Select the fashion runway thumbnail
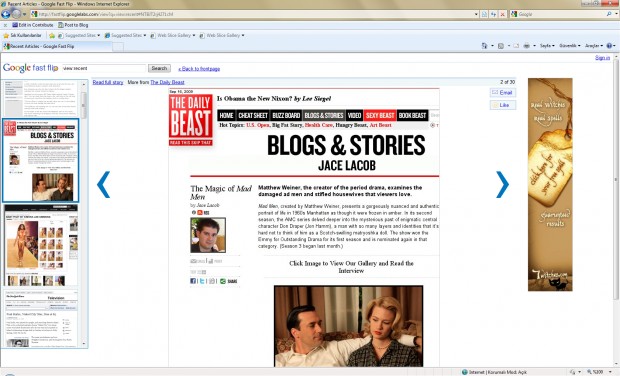This screenshot has width=620, height=376. click(41, 245)
